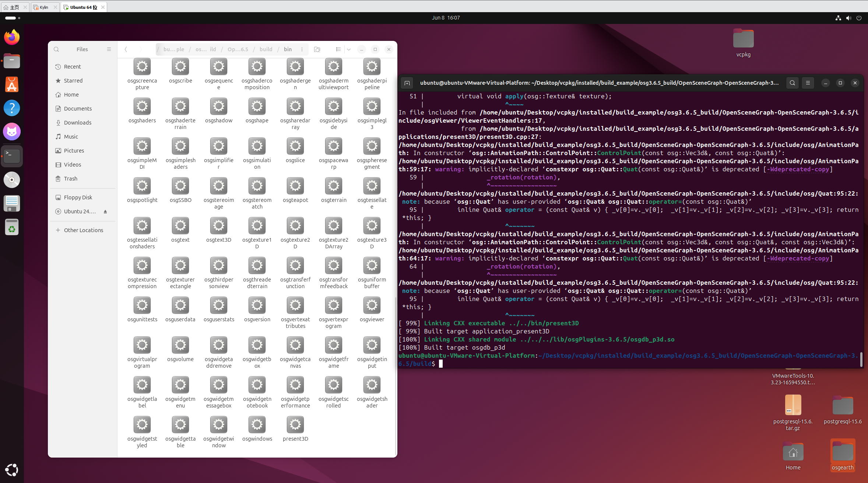868x483 pixels.
Task: Toggle list view in Files
Action: pyautogui.click(x=338, y=49)
